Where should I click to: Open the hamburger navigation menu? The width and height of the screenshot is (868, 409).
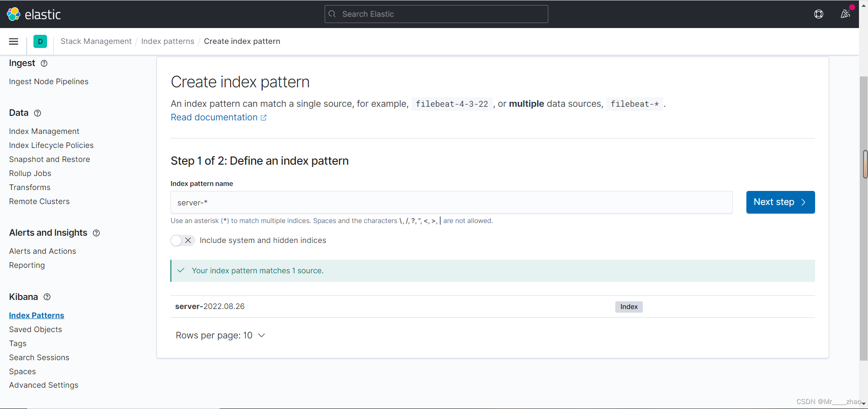click(14, 42)
